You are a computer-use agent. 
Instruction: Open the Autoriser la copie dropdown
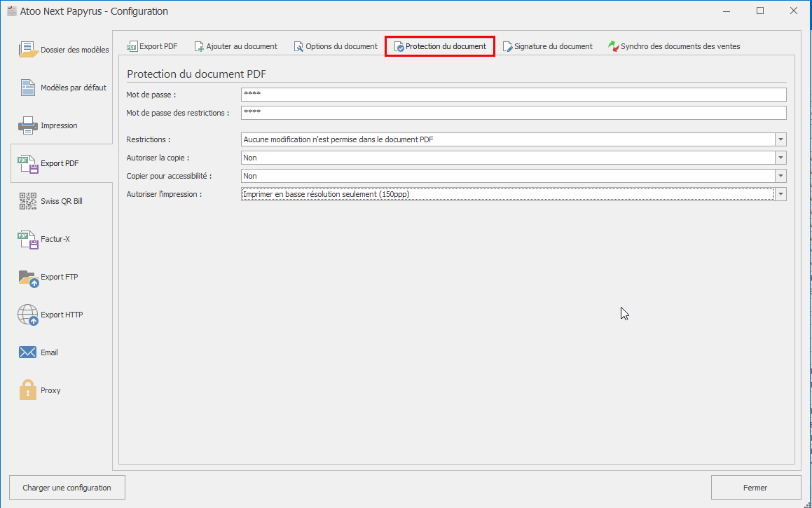pyautogui.click(x=780, y=158)
